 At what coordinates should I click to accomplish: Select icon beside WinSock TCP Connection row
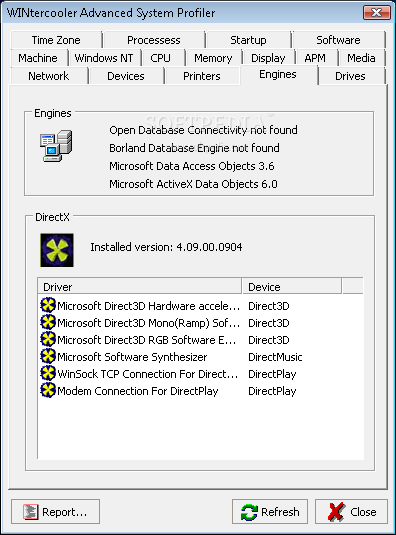click(48, 373)
